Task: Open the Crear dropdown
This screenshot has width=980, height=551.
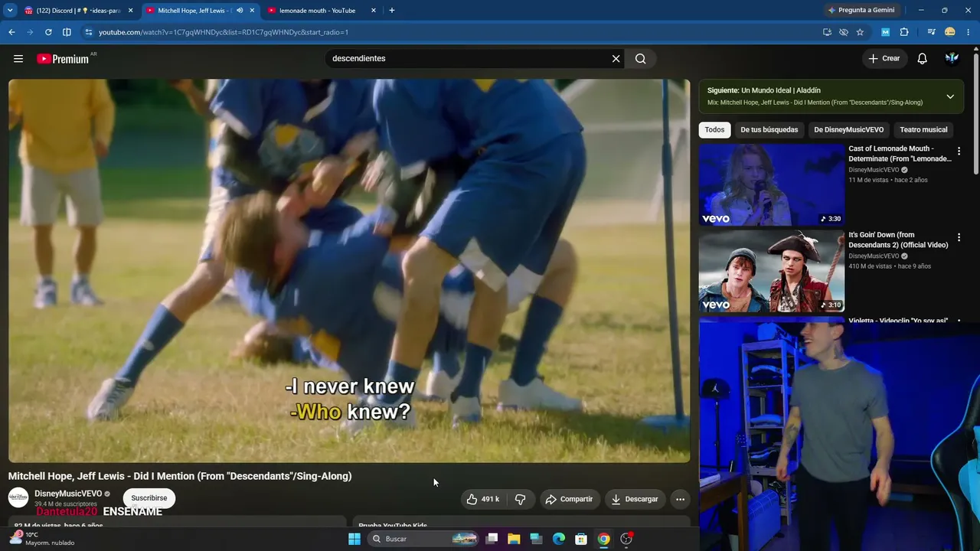Action: [884, 59]
